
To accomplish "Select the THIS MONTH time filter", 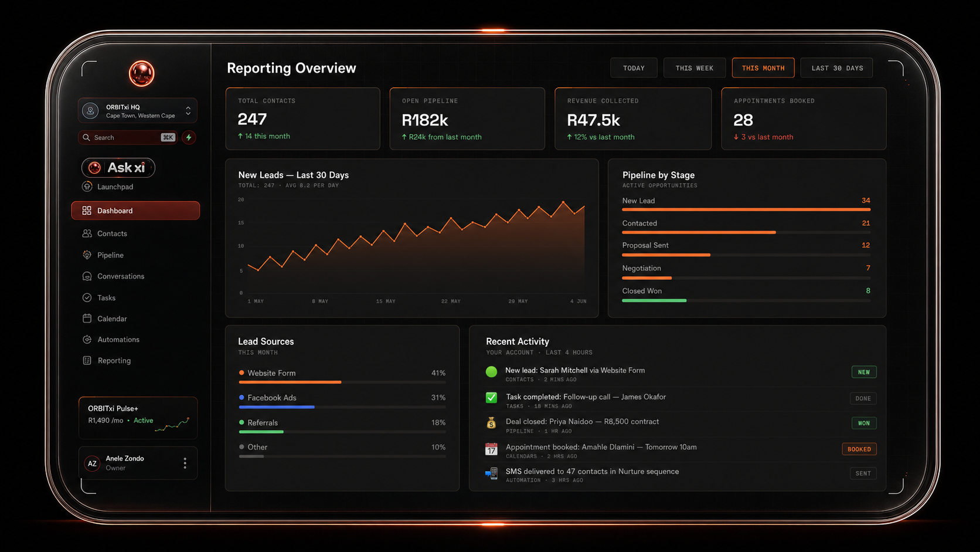I will click(763, 68).
